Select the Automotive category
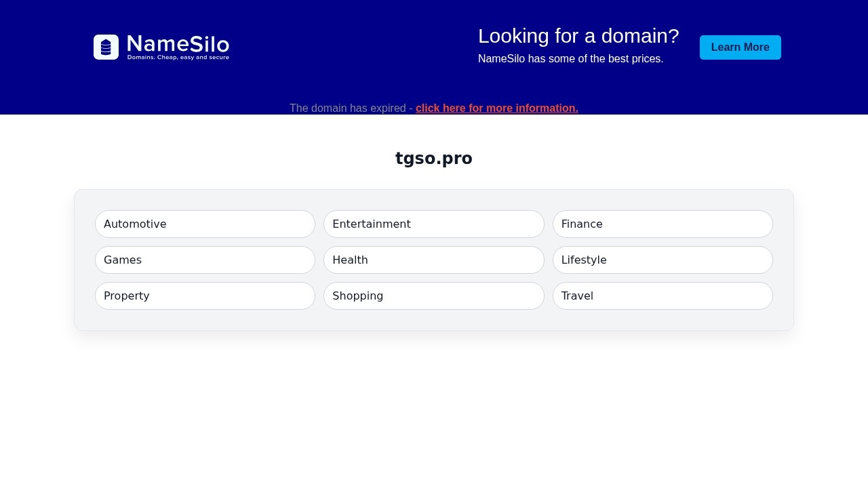The height and width of the screenshot is (488, 868). pyautogui.click(x=205, y=224)
